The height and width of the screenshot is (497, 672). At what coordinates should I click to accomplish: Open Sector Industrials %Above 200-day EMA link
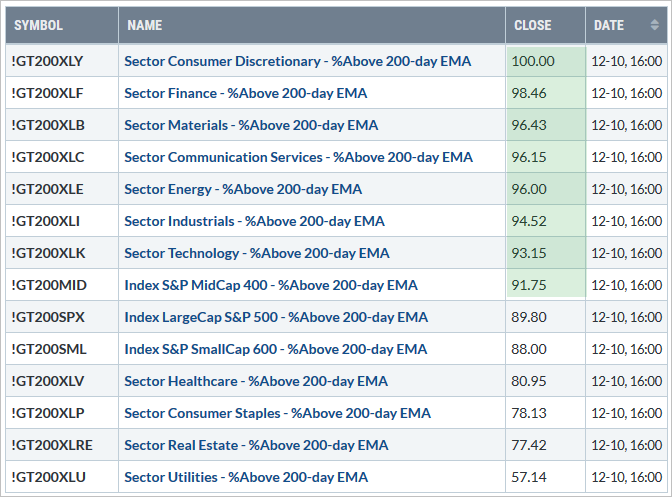255,221
